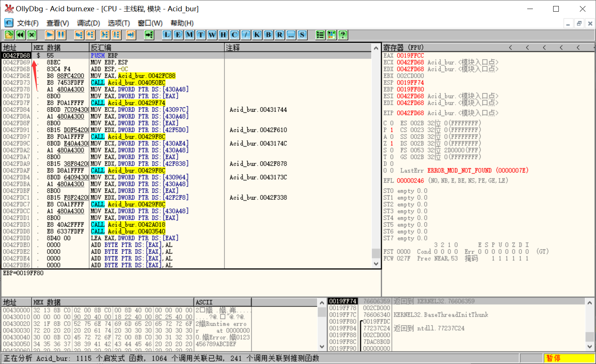Click the EFL value 00000246
Image resolution: width=596 pixels, height=364 pixels.
[410, 181]
